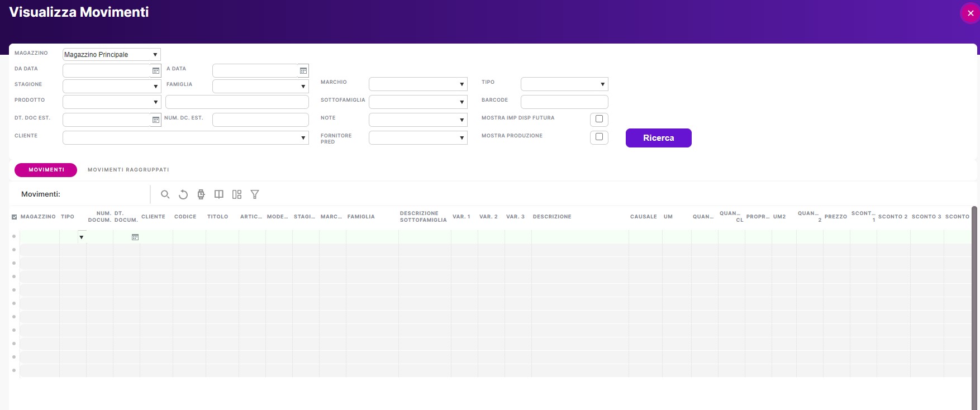Open the calendar picker for Da Data
Screen dimensions: 980x410
click(156, 71)
